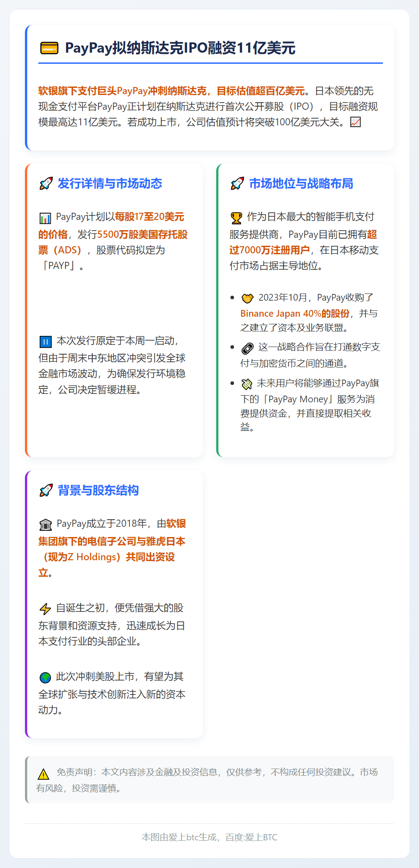The image size is (419, 868).
Task: Click the lightning bolt icon before 自诞生之初
Action: pyautogui.click(x=45, y=609)
